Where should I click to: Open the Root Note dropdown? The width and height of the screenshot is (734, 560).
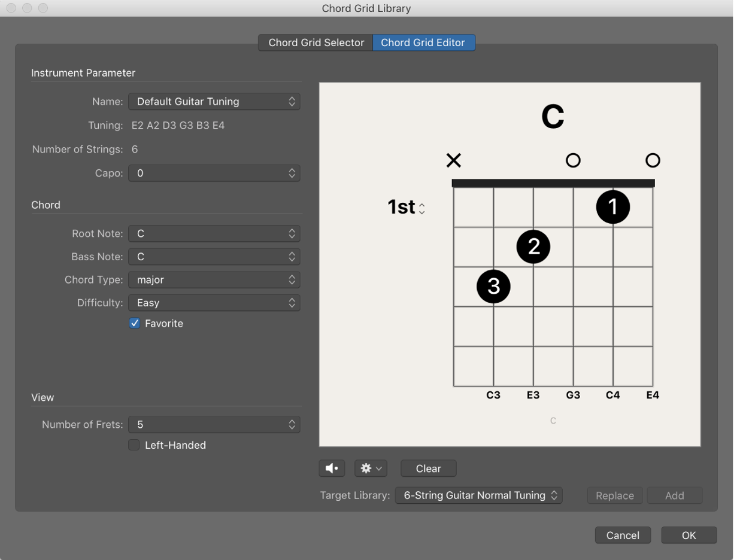(x=214, y=233)
